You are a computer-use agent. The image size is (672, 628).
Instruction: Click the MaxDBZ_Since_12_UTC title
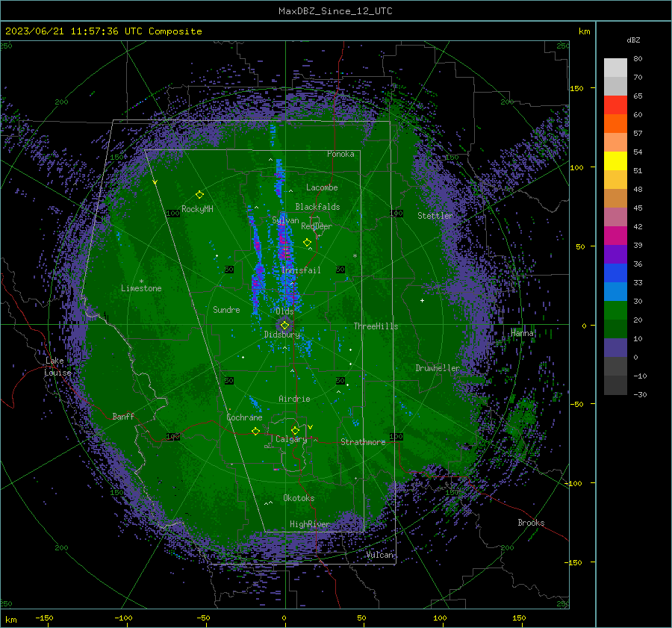pos(335,11)
